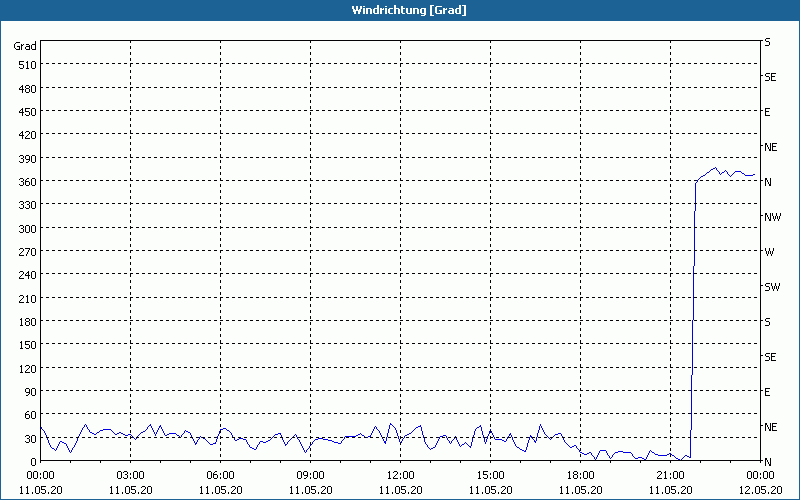Select the 90 y-axis value
This screenshot has width=800, height=500.
tap(31, 392)
